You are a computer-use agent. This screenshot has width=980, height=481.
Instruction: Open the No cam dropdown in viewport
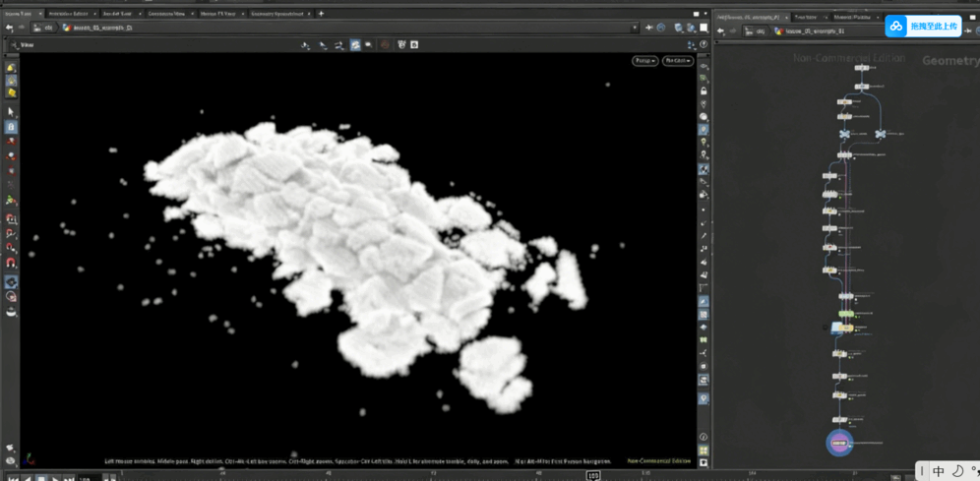677,61
